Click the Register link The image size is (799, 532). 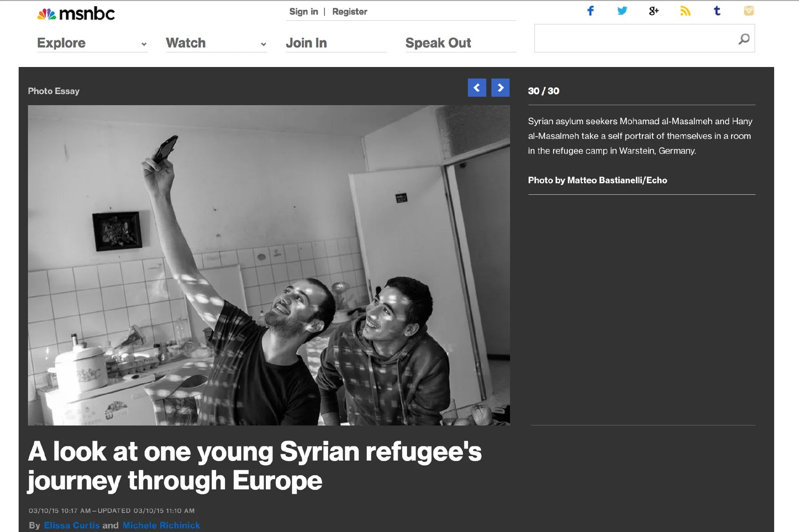[350, 12]
